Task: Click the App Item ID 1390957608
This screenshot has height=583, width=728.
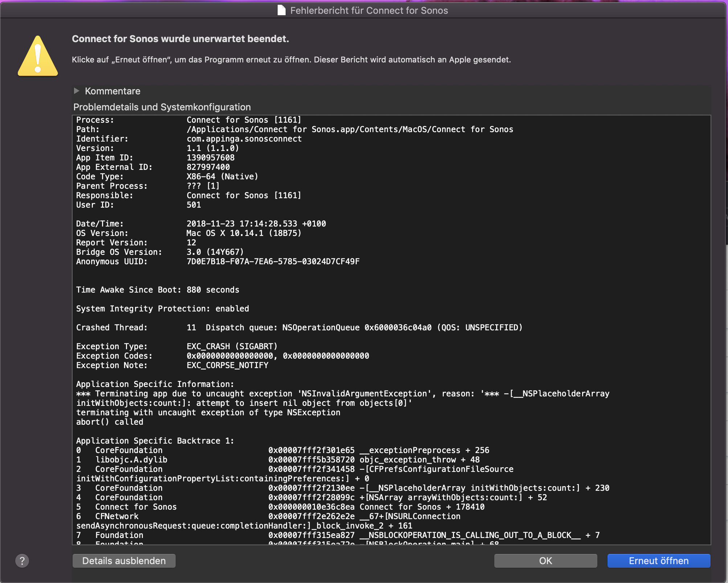Action: [x=210, y=158]
